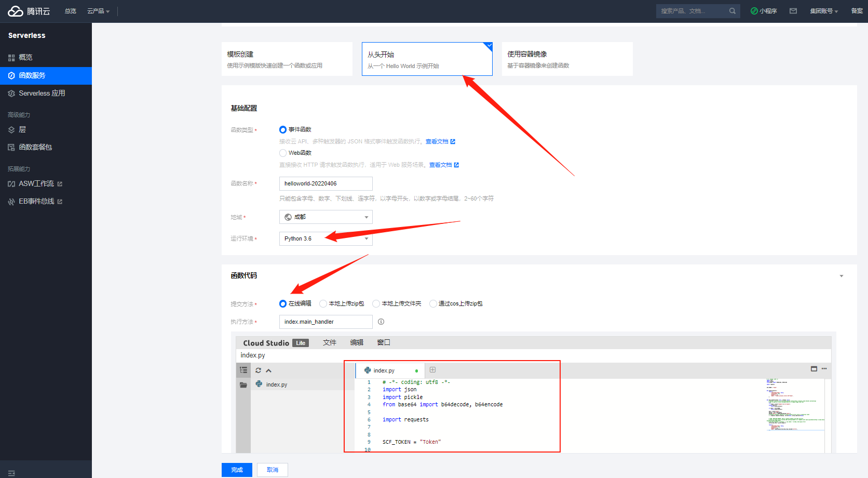Add a new editor tab with plus icon
868x478 pixels.
click(x=432, y=370)
